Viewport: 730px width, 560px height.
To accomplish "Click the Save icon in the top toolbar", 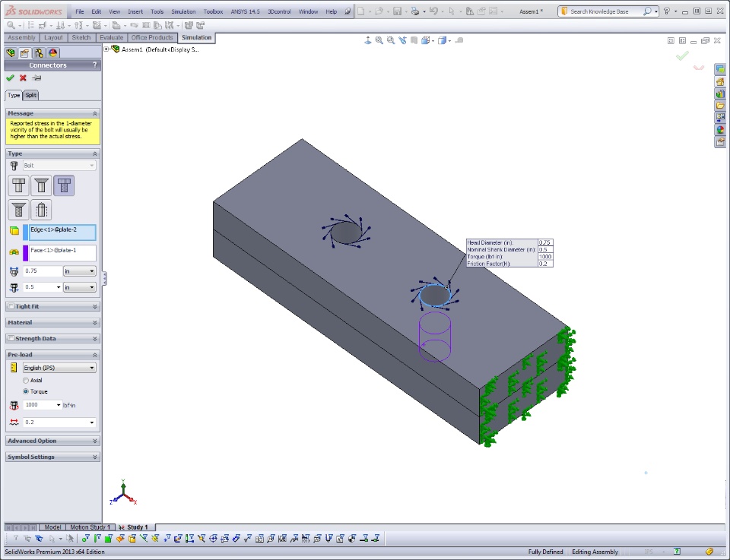I will point(397,11).
